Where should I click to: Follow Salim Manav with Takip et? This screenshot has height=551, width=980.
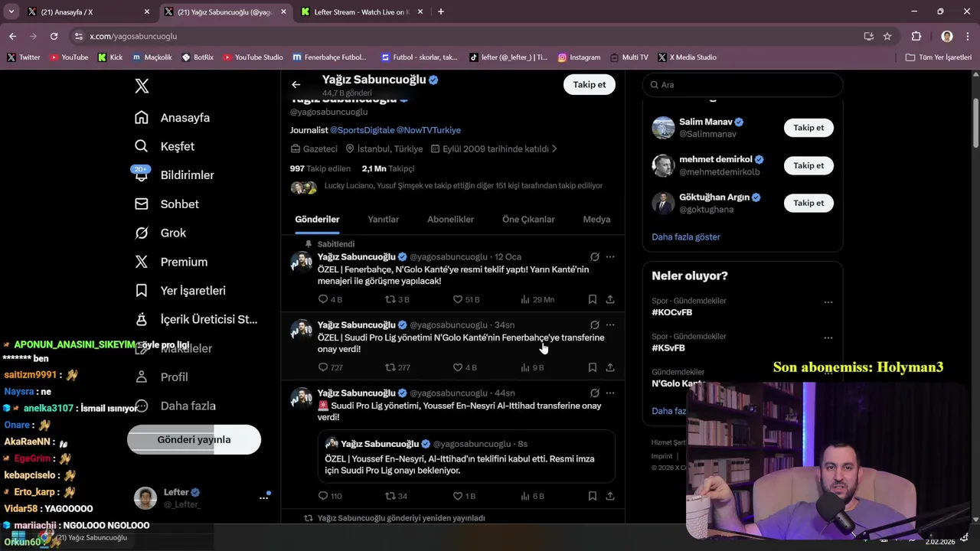pos(808,128)
